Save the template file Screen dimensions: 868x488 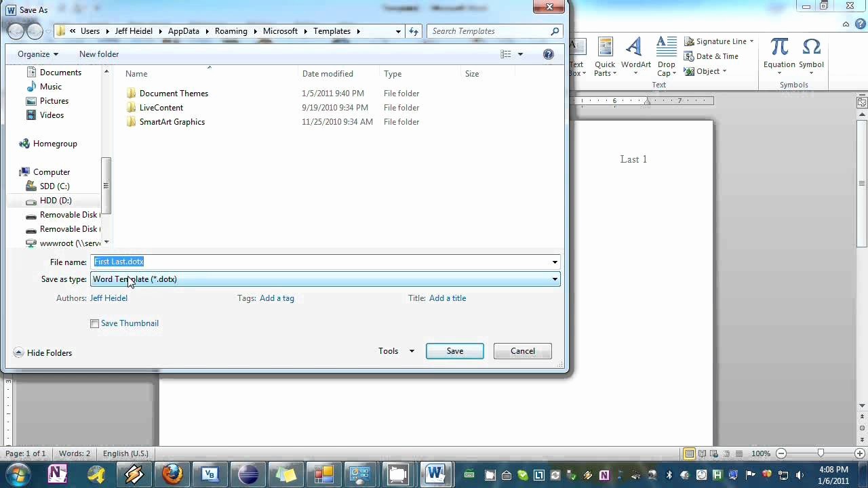point(454,351)
